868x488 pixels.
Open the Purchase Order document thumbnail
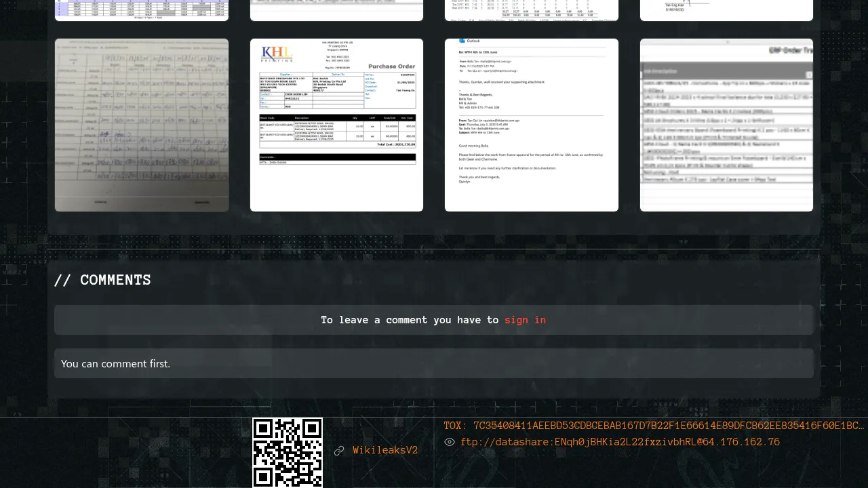(336, 125)
